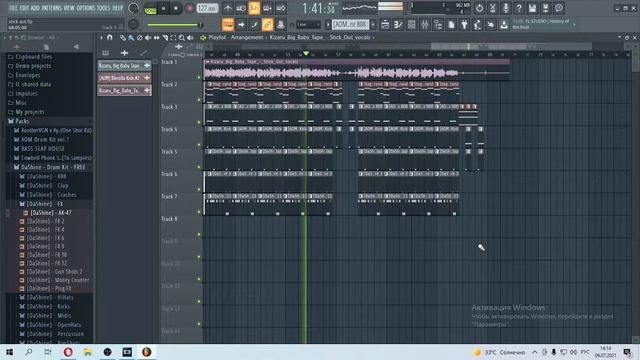Image resolution: width=640 pixels, height=360 pixels.
Task: Click the playhead marker on timeline
Action: [x=306, y=53]
